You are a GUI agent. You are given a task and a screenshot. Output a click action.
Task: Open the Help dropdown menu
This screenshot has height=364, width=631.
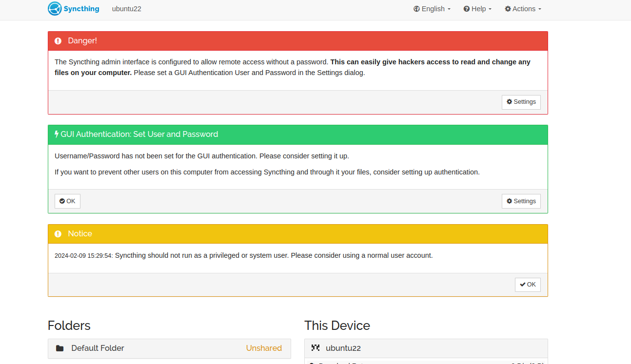(477, 9)
